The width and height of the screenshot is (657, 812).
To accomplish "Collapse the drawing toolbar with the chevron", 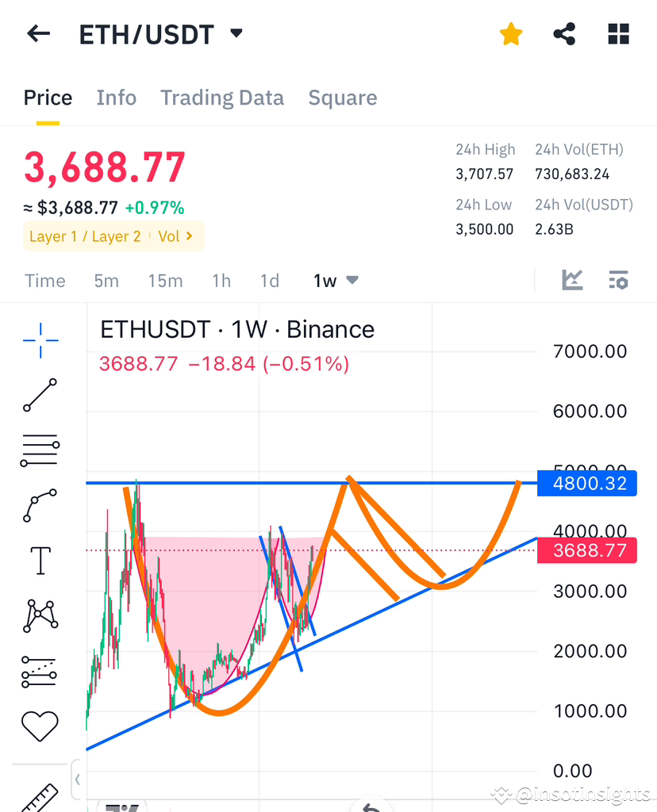I will (x=77, y=779).
